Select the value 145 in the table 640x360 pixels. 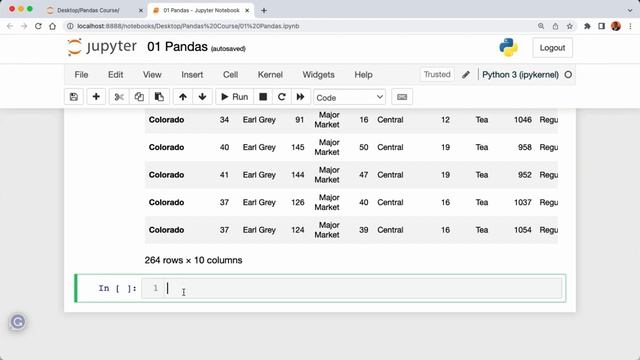(298, 147)
